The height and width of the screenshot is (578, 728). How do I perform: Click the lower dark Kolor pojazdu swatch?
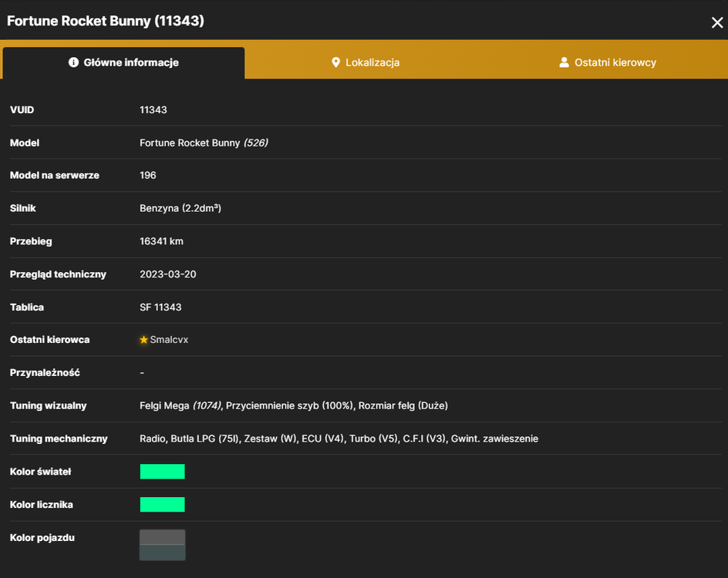click(x=163, y=553)
